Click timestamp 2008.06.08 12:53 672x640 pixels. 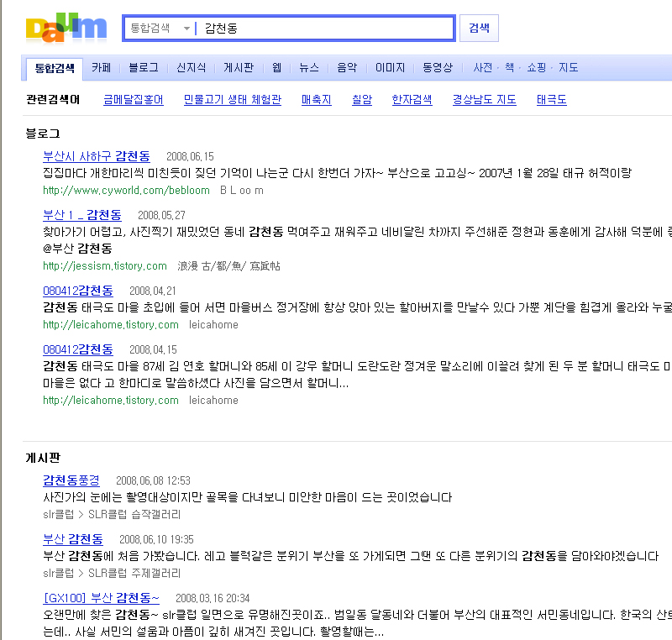[153, 481]
